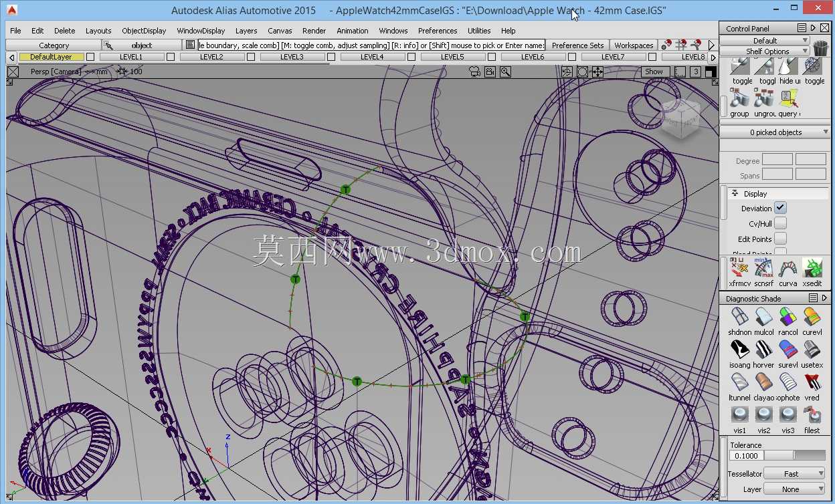835x504 pixels.
Task: Click the view cube navigator
Action: click(x=680, y=120)
